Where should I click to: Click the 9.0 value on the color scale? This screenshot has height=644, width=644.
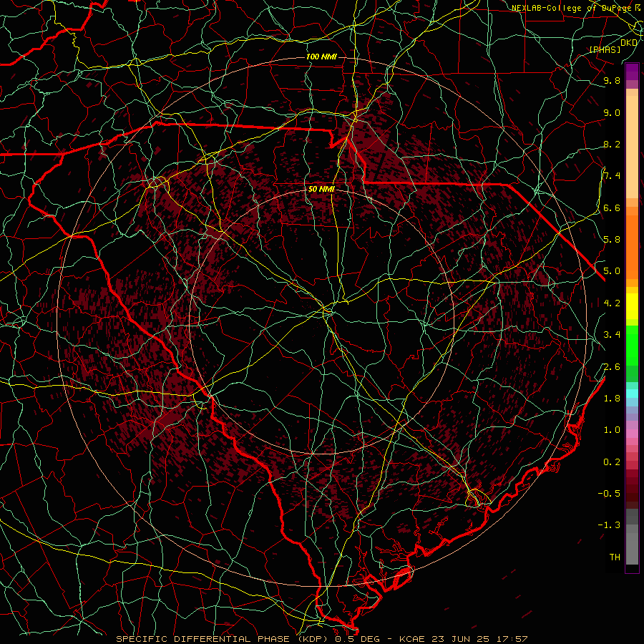tap(612, 113)
